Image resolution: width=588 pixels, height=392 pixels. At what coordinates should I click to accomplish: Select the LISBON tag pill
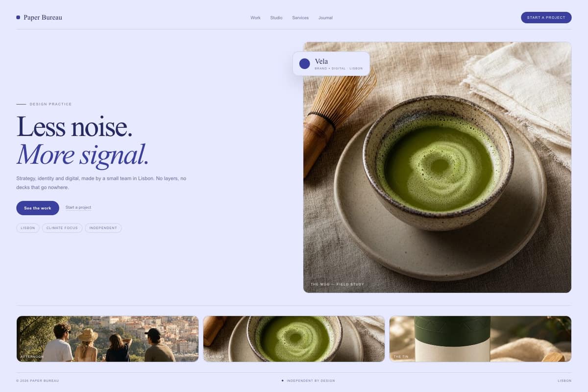click(28, 228)
